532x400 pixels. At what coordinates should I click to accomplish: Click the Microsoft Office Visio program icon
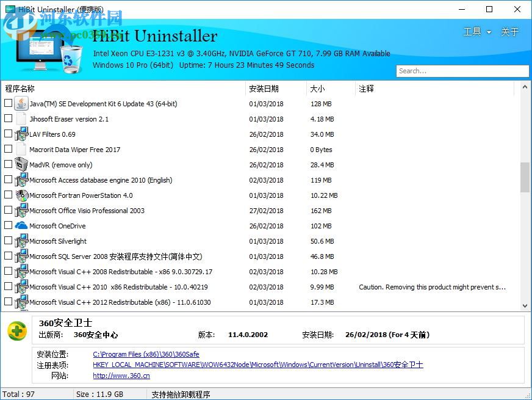click(20, 211)
